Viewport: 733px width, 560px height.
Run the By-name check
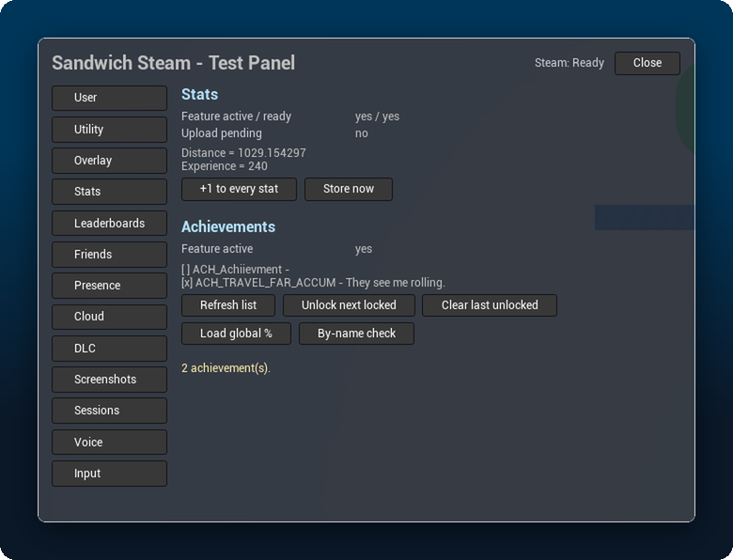coord(356,334)
